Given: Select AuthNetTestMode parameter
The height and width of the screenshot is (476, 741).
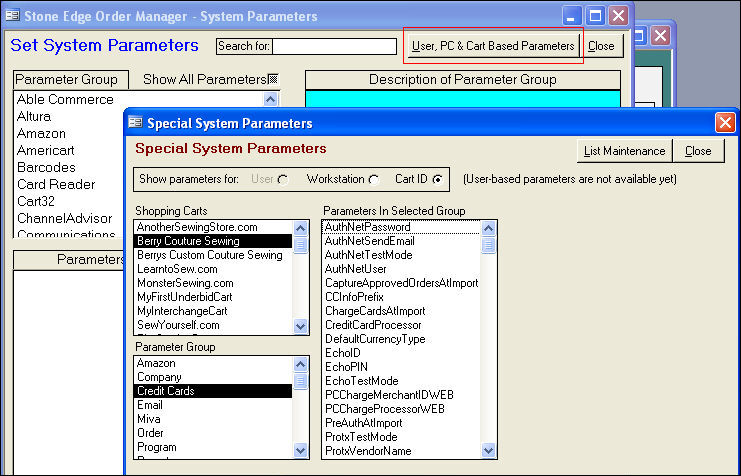Looking at the screenshot, I should pos(402,255).
